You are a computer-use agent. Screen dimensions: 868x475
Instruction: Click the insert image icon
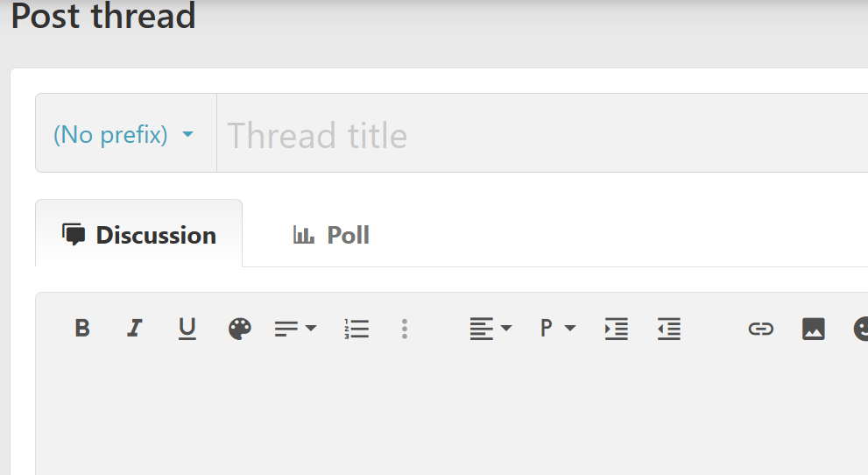coord(813,329)
